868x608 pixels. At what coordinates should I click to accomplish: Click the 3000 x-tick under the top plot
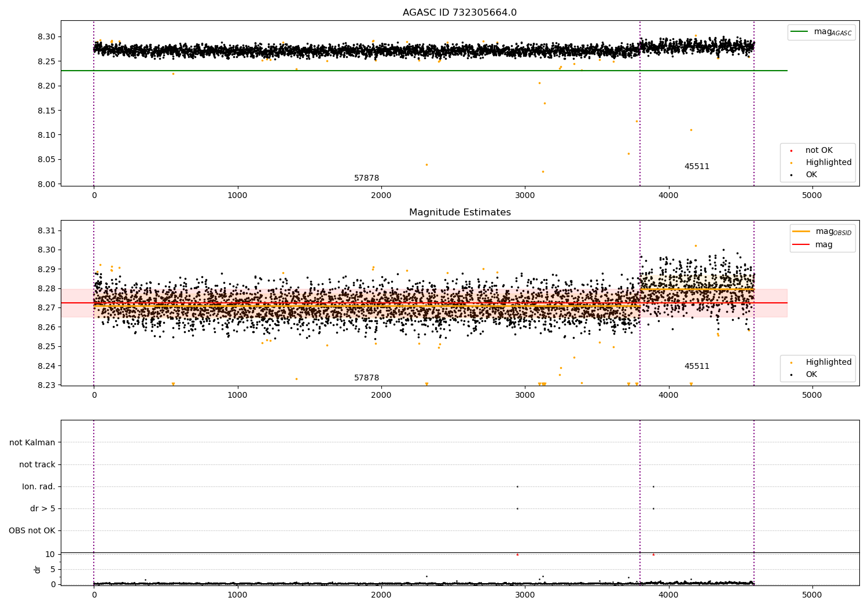(525, 195)
